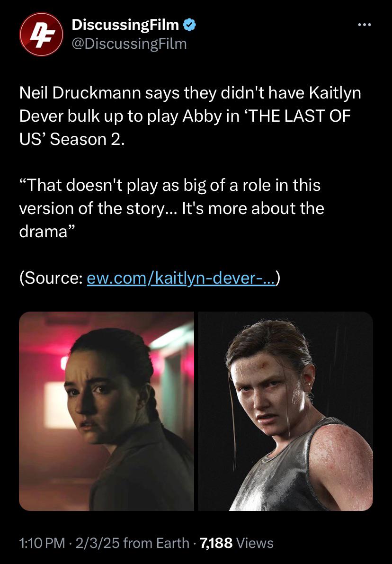Open the DiscussingFilm profile avatar
This screenshot has height=564, width=392.
tap(41, 34)
